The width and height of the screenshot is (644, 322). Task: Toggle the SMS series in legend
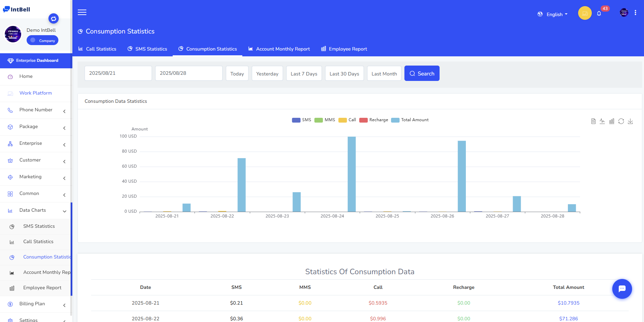301,120
